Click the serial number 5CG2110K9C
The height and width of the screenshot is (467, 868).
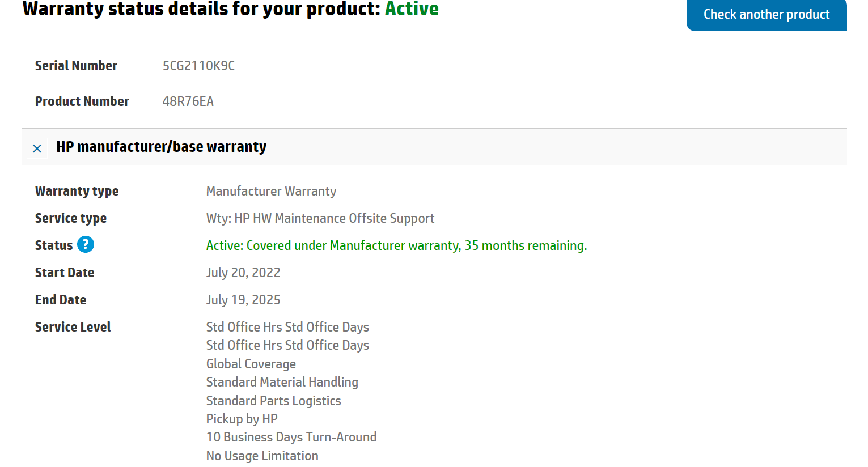pos(198,66)
